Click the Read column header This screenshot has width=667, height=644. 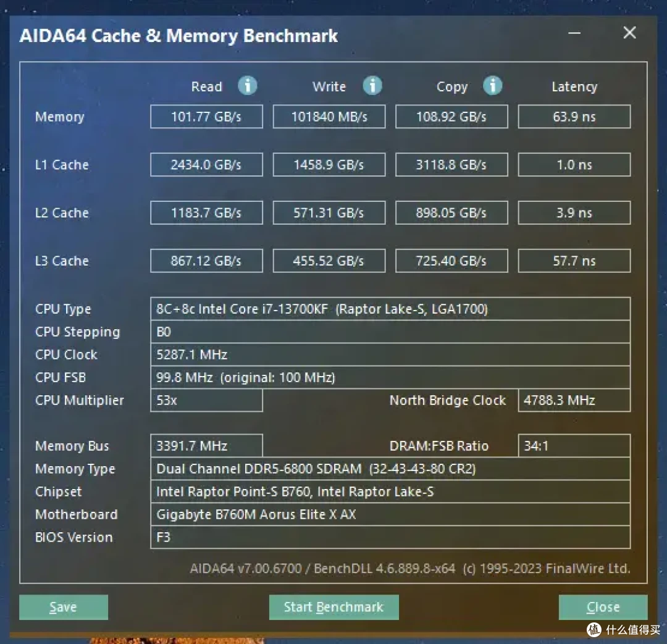206,86
